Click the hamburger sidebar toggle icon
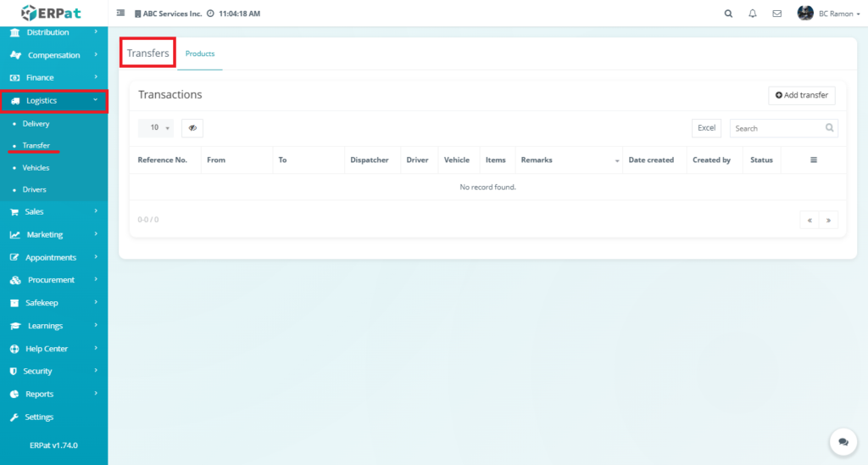 coord(120,14)
